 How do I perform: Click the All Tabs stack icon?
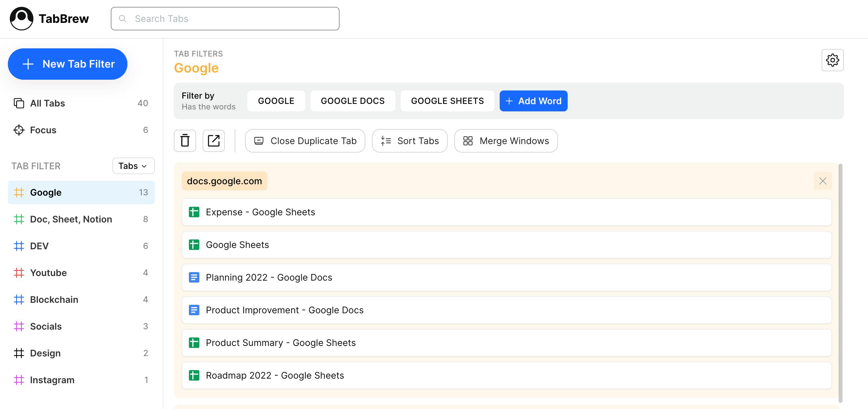pyautogui.click(x=19, y=103)
